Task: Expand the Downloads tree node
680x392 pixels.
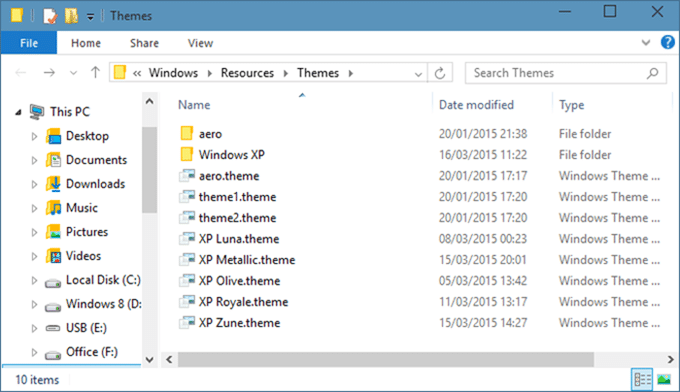Action: [34, 184]
